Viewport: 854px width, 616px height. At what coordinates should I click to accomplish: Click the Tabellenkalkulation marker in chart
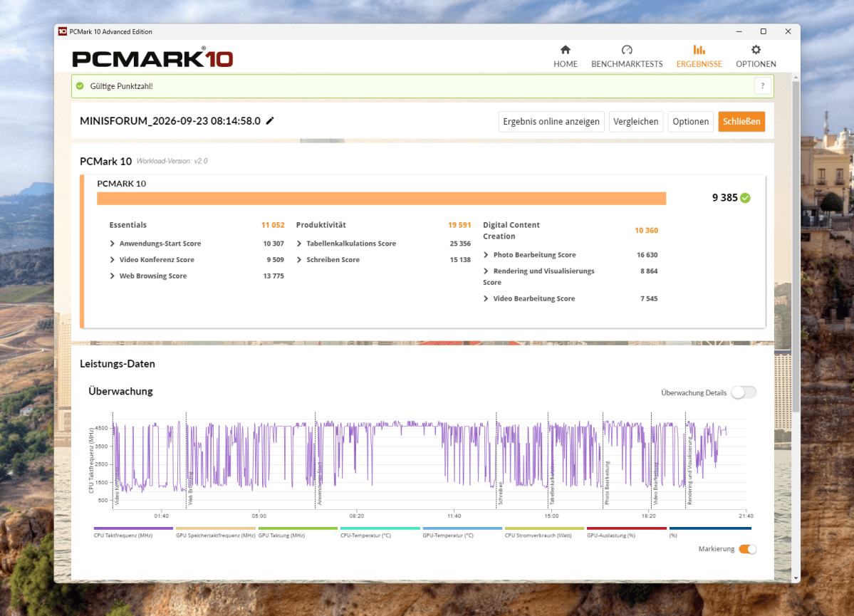click(x=552, y=482)
